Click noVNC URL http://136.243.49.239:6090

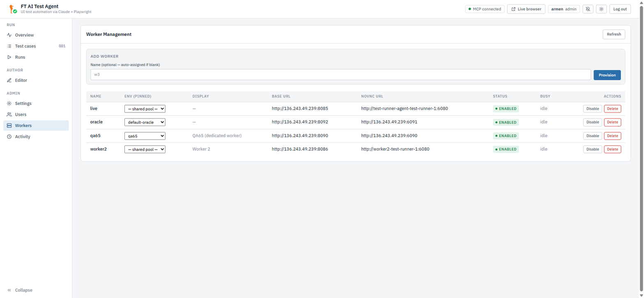389,136
